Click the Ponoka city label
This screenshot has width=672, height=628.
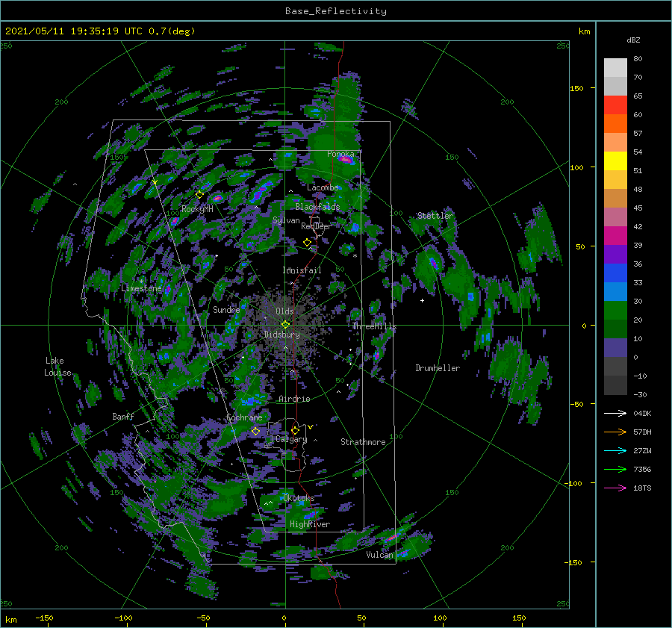(340, 154)
